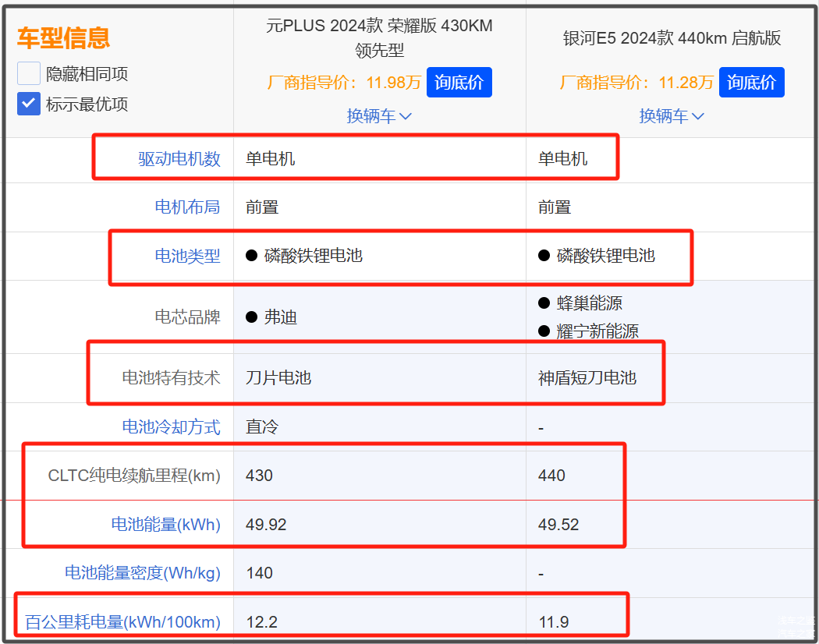Click 询底价 for 元PLUS 2024款
This screenshot has width=819, height=644.
point(459,82)
